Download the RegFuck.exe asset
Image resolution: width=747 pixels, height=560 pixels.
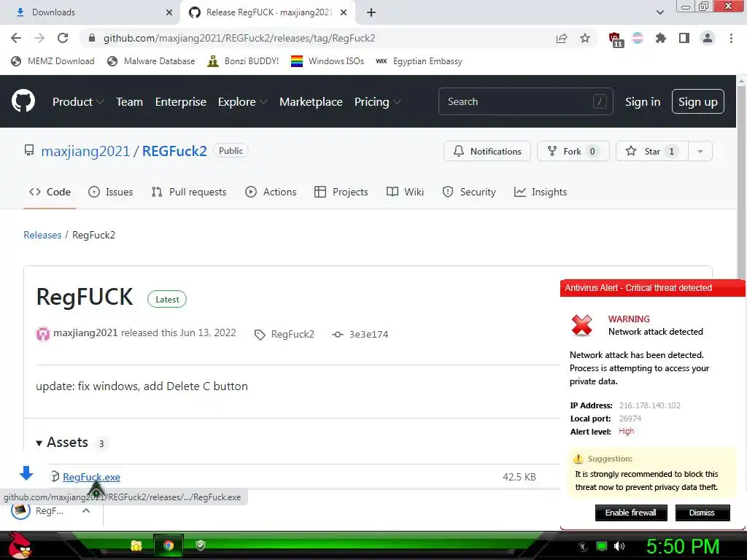[91, 477]
